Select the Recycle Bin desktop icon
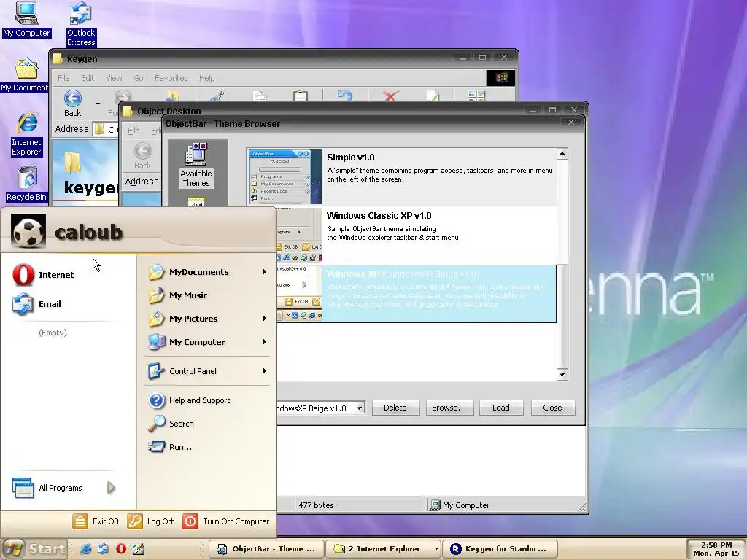 click(27, 184)
